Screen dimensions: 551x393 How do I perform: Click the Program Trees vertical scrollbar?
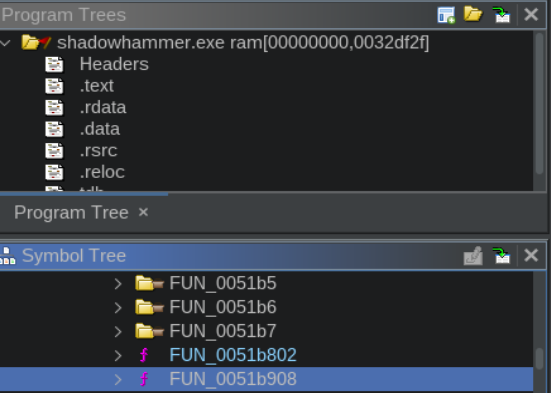click(x=540, y=104)
